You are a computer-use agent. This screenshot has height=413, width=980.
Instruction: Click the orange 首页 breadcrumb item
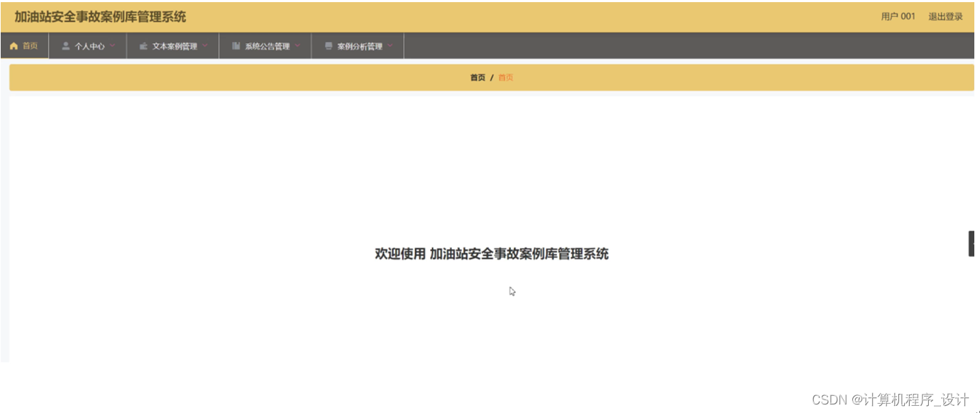tap(505, 78)
